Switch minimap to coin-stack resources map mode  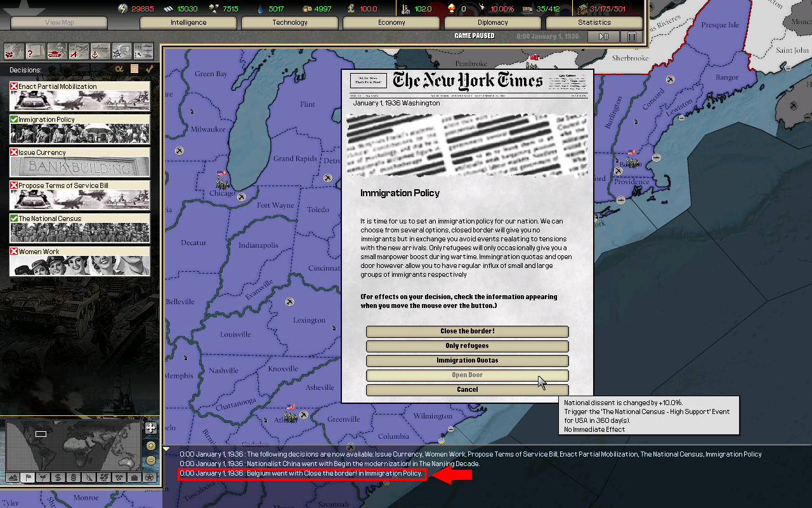74,478
